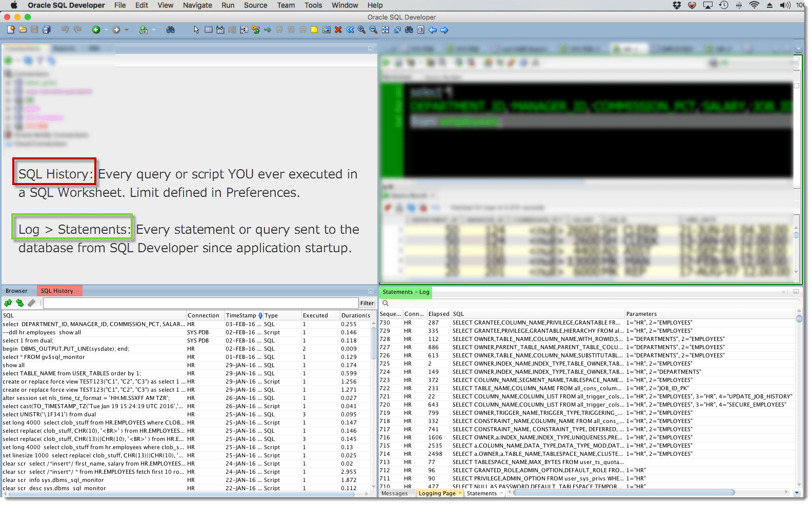This screenshot has width=812, height=505.
Task: Minimize the Statements Log panel
Action: (796, 292)
